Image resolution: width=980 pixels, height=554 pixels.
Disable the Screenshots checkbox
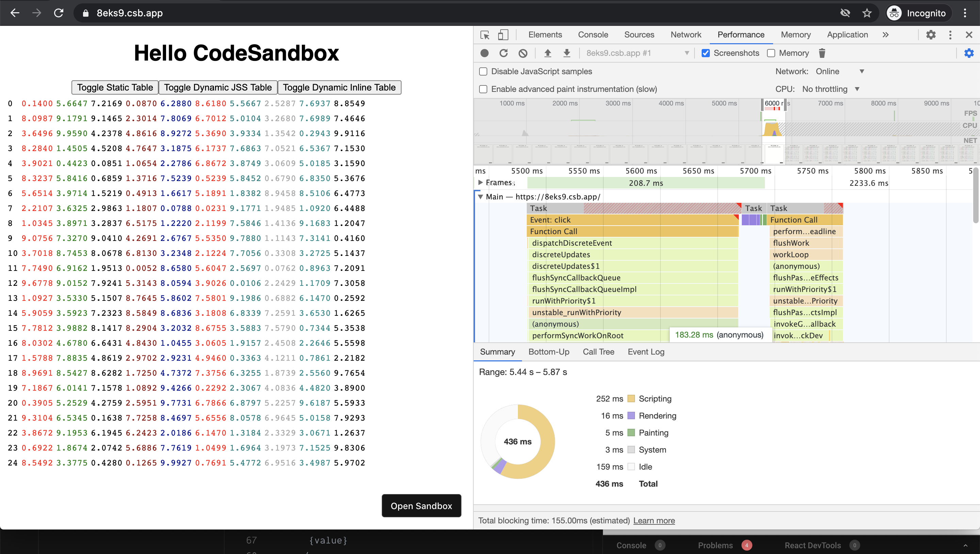706,53
